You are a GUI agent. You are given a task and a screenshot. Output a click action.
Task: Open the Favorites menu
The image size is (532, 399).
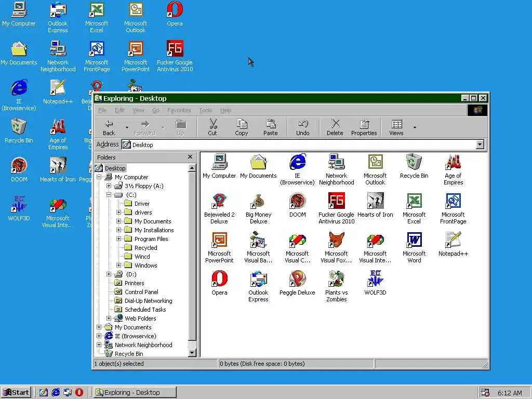(x=179, y=110)
